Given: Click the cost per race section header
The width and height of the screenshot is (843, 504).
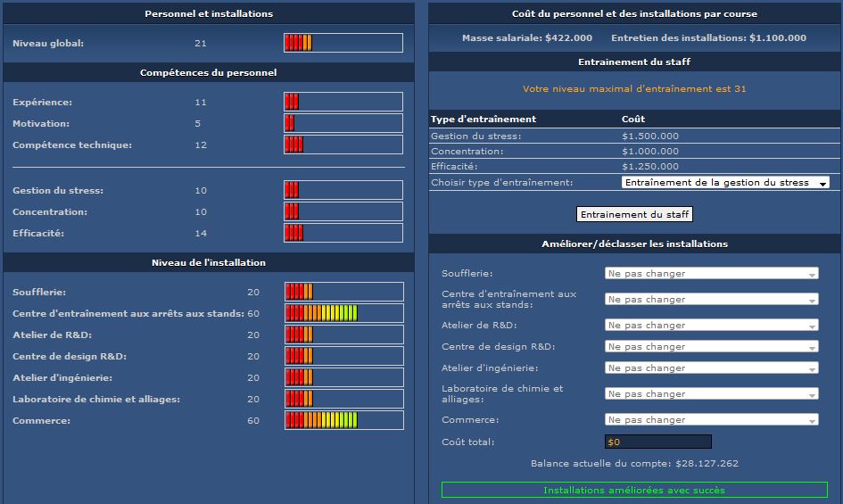Looking at the screenshot, I should coord(634,13).
